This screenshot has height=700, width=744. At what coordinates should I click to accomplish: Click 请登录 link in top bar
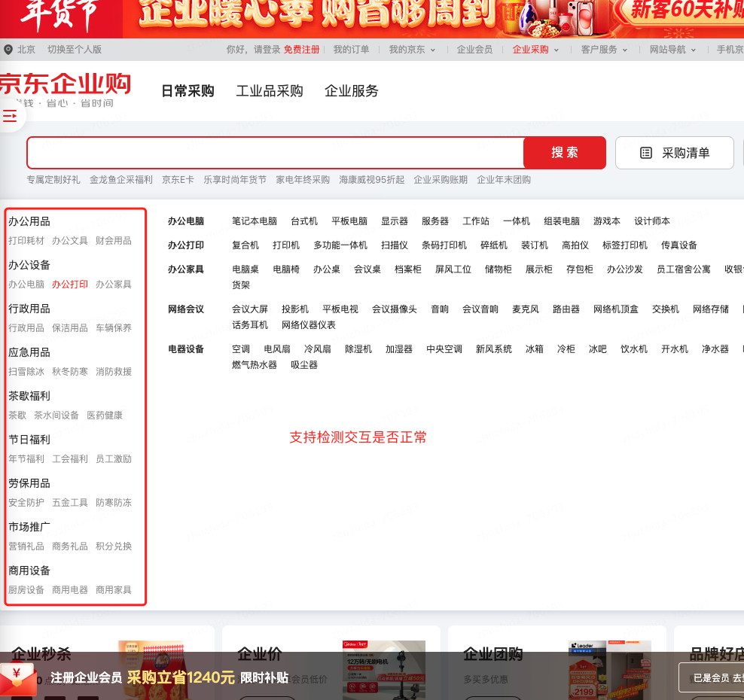267,50
